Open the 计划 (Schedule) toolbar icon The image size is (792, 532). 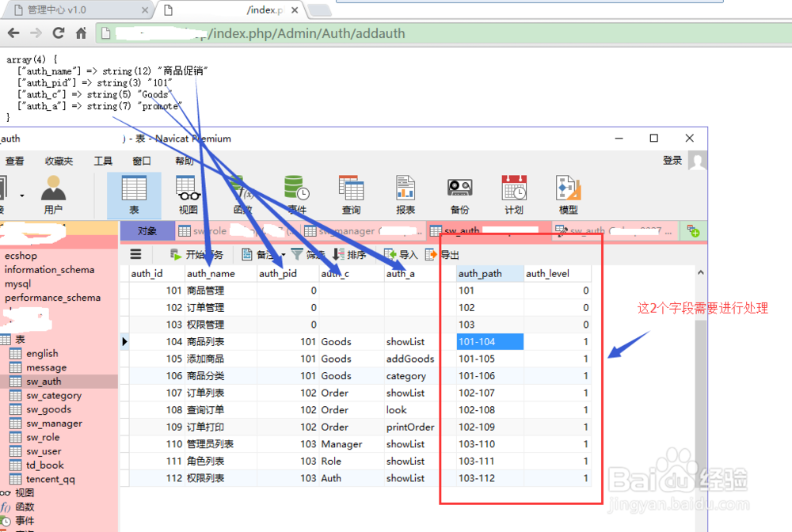[x=514, y=195]
